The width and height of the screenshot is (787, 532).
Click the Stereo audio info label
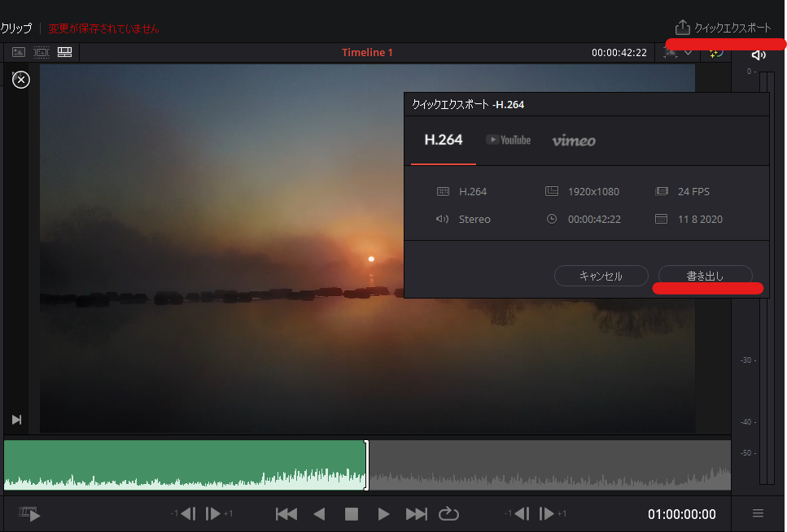(474, 220)
